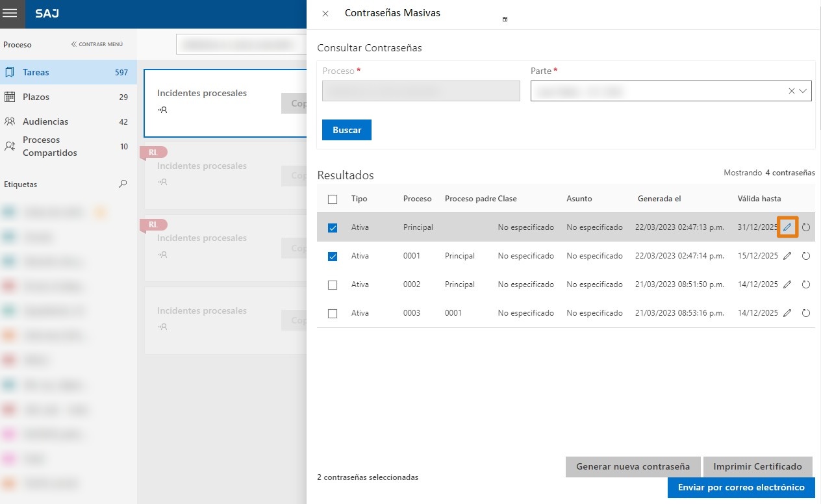
Task: Click Enviar por correo electrónico button
Action: tap(741, 488)
